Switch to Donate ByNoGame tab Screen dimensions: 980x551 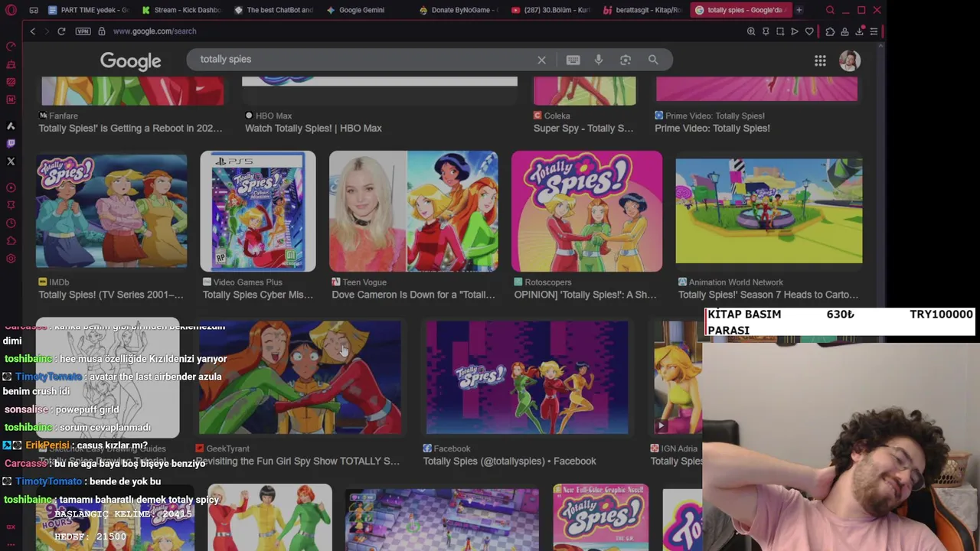coord(460,10)
